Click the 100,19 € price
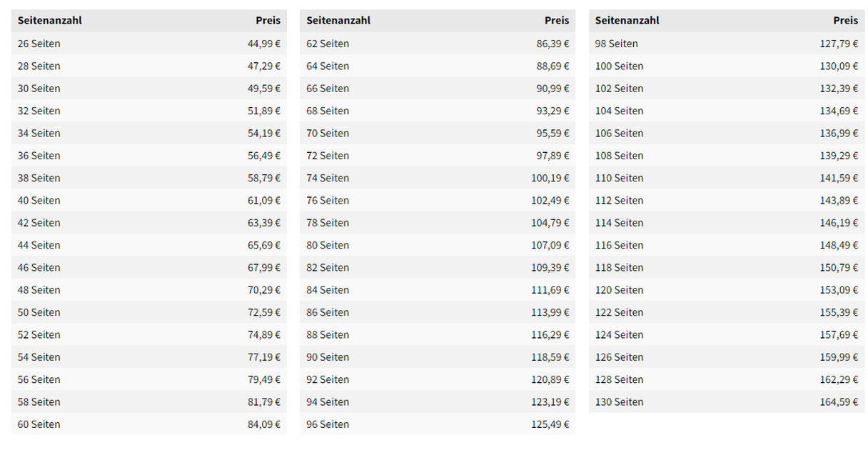This screenshot has height=455, width=868. pyautogui.click(x=550, y=178)
